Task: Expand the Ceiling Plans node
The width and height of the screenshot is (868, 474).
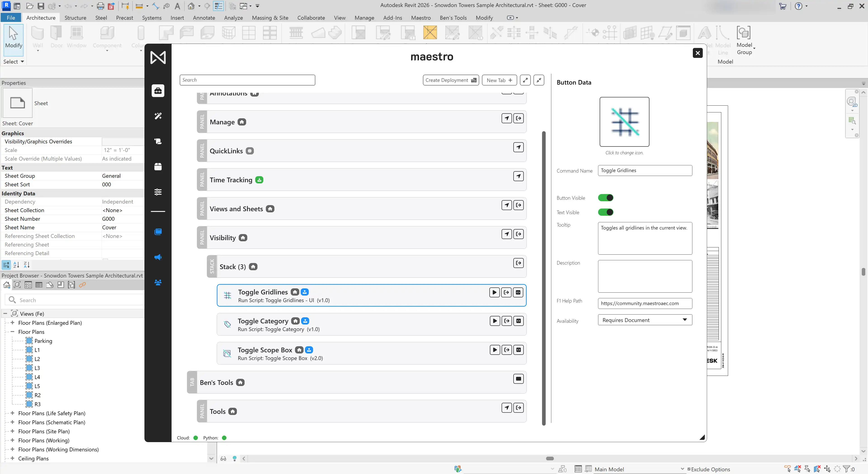Action: click(12, 458)
